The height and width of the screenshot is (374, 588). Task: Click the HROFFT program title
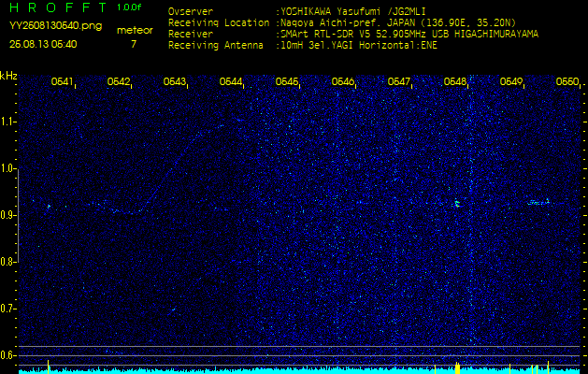click(59, 7)
